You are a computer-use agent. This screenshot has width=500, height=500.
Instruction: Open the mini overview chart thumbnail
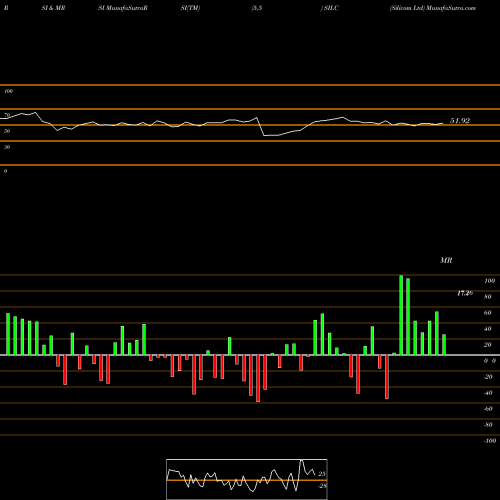(x=247, y=479)
